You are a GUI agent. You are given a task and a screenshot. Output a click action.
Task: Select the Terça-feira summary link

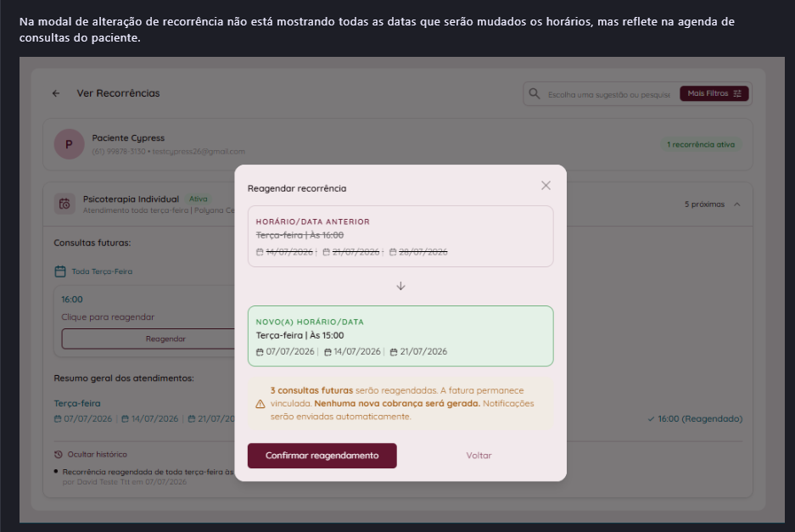[77, 403]
